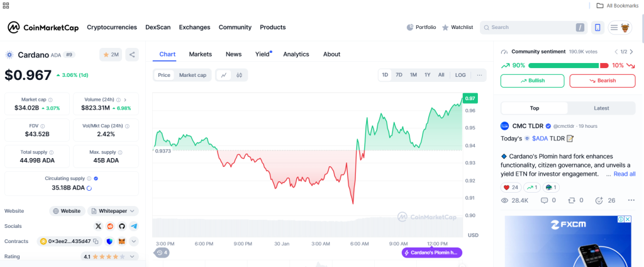Go to previous sentiment page arrow

click(616, 52)
